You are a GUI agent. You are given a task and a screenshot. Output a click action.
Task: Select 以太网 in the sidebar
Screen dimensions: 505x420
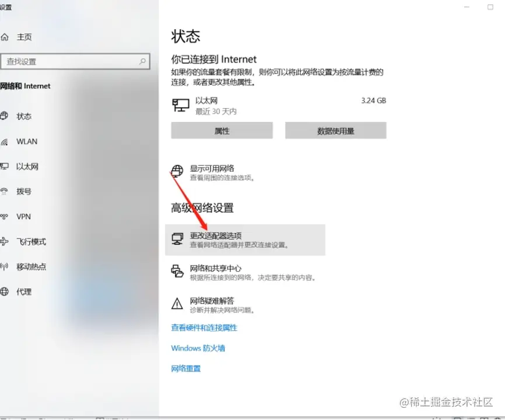(x=27, y=166)
